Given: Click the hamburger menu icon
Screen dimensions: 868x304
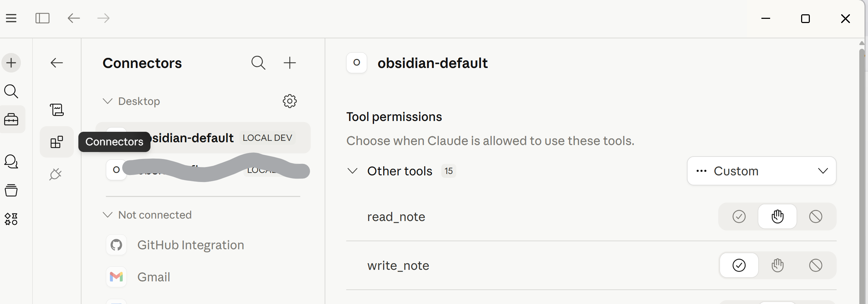Looking at the screenshot, I should pos(11,18).
